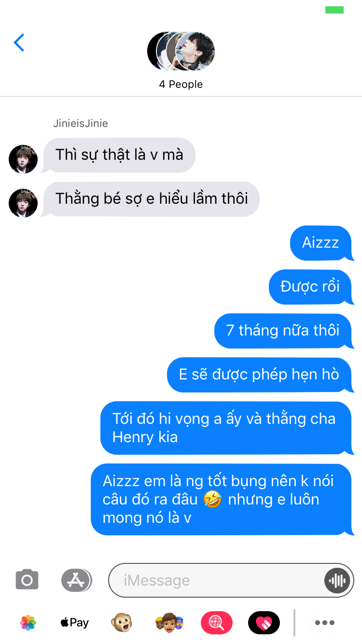The height and width of the screenshot is (644, 362).
Task: Open Memoji stickers icon
Action: tap(169, 623)
